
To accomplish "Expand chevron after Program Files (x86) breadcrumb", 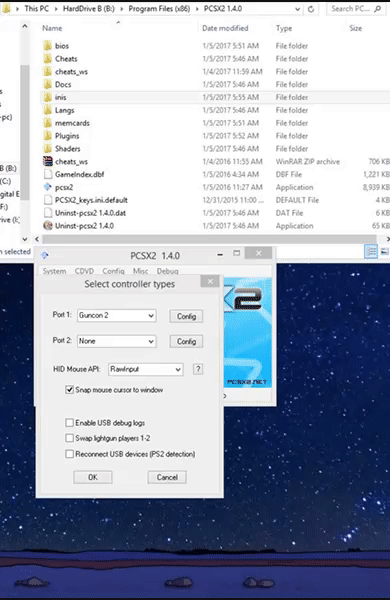I will [197, 9].
